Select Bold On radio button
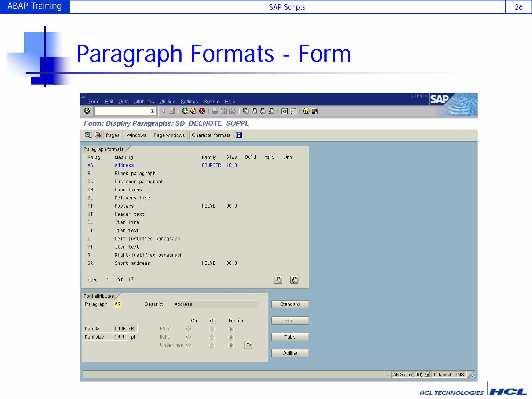 pos(189,329)
